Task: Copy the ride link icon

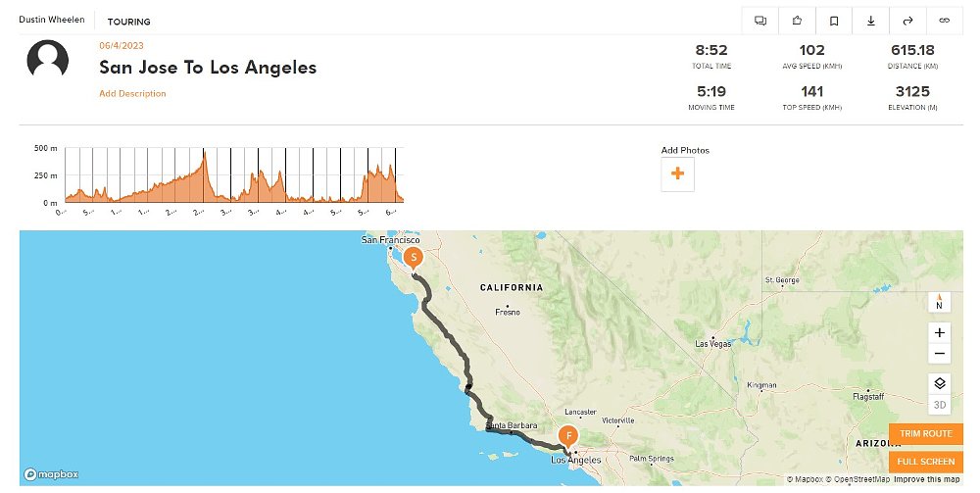Action: click(945, 20)
